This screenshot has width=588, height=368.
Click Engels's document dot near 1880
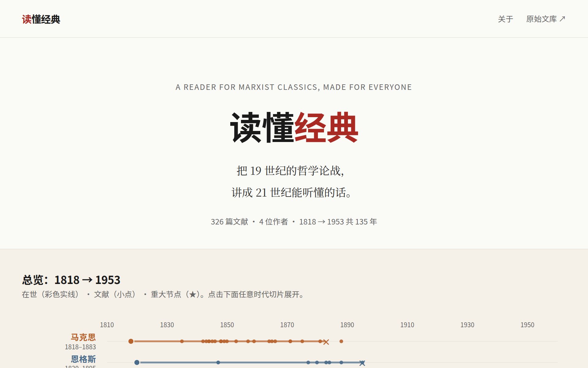click(x=317, y=362)
